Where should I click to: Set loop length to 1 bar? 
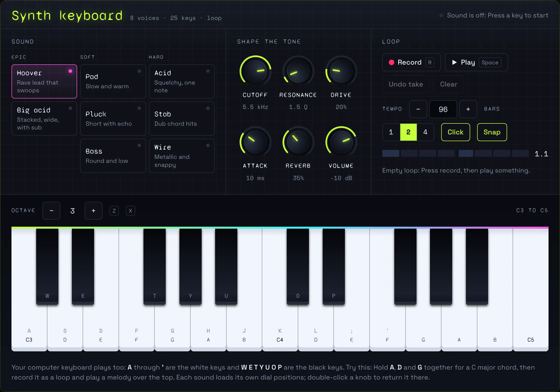391,132
